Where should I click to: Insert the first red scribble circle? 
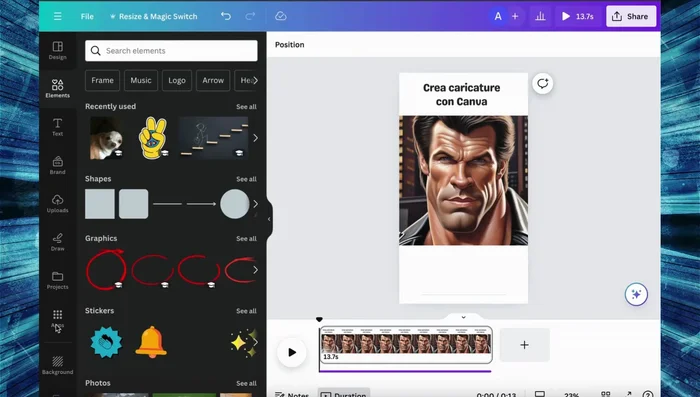click(106, 269)
